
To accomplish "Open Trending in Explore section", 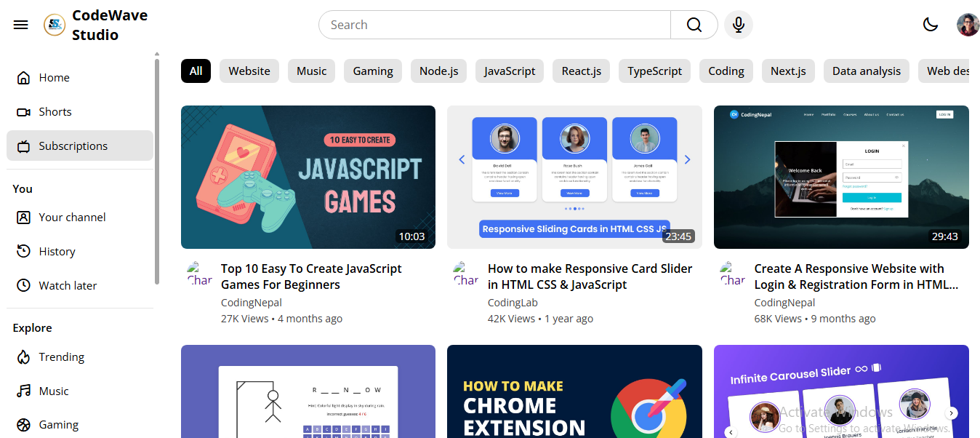I will click(80, 357).
